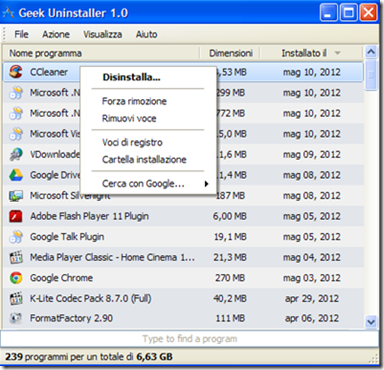Maximize the Geek Uninstaller window
This screenshot has width=384, height=370.
(x=349, y=13)
